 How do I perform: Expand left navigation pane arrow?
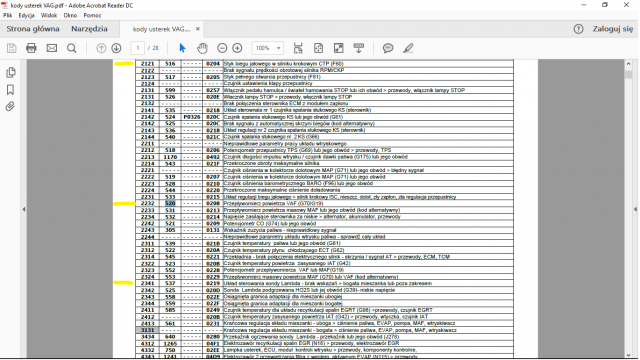(24, 209)
